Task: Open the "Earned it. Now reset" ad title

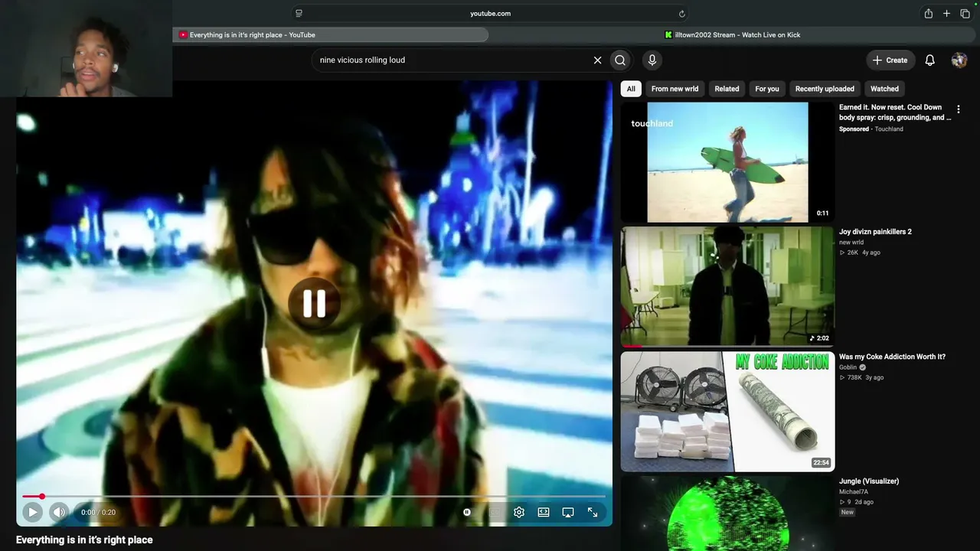Action: click(895, 112)
